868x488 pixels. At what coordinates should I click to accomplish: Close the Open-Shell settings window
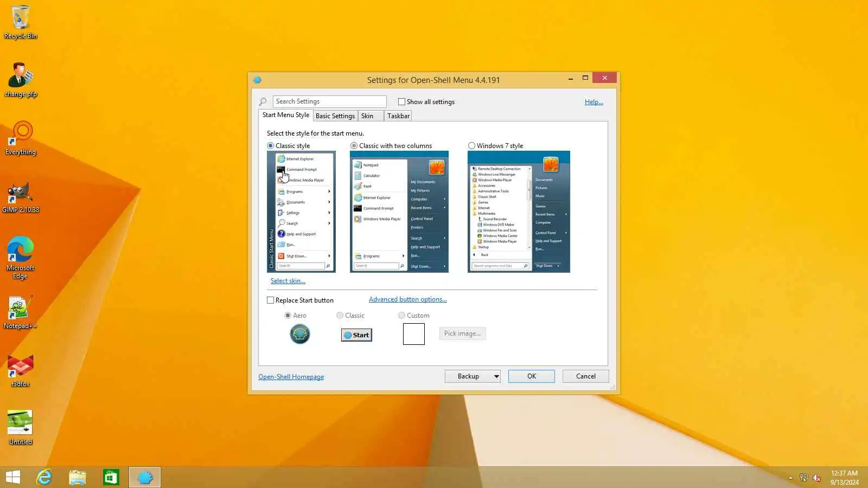(x=605, y=78)
